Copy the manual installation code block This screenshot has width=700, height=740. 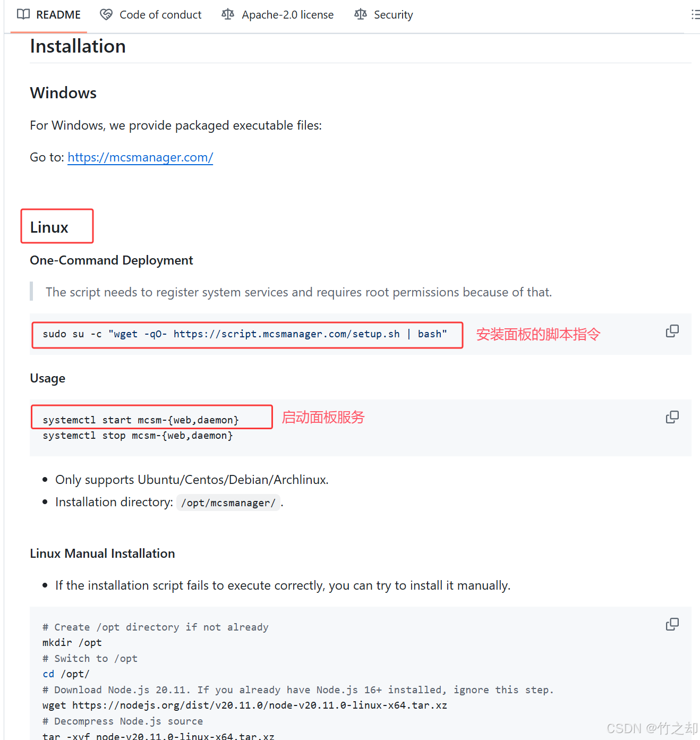672,625
